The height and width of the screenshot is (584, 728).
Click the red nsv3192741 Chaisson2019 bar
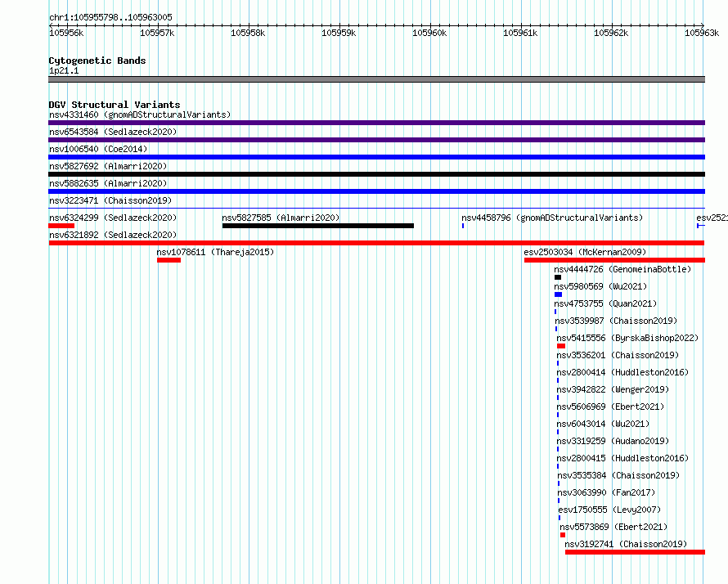635,552
